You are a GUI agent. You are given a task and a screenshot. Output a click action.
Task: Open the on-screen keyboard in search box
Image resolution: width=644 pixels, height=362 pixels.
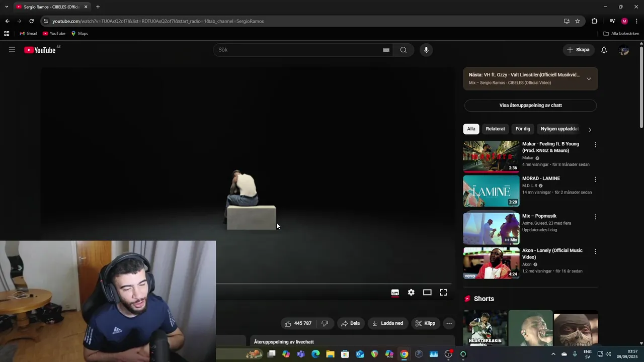click(x=386, y=50)
